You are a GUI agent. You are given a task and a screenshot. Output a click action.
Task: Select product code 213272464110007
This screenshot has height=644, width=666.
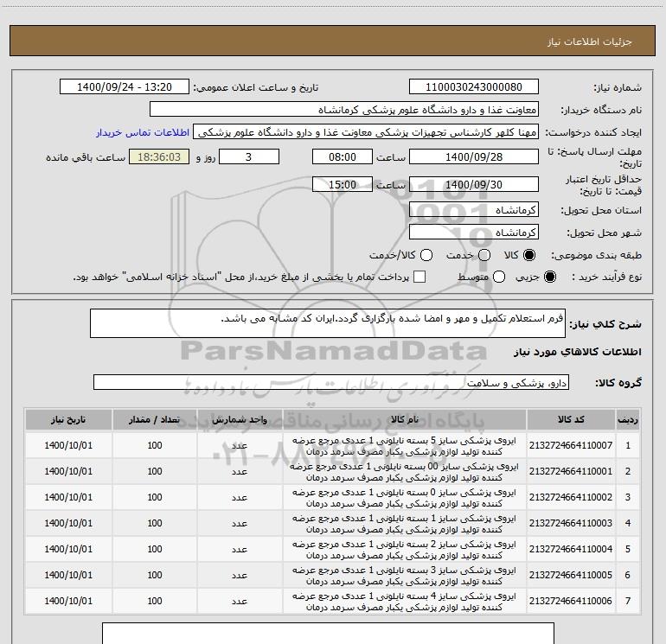click(x=571, y=445)
